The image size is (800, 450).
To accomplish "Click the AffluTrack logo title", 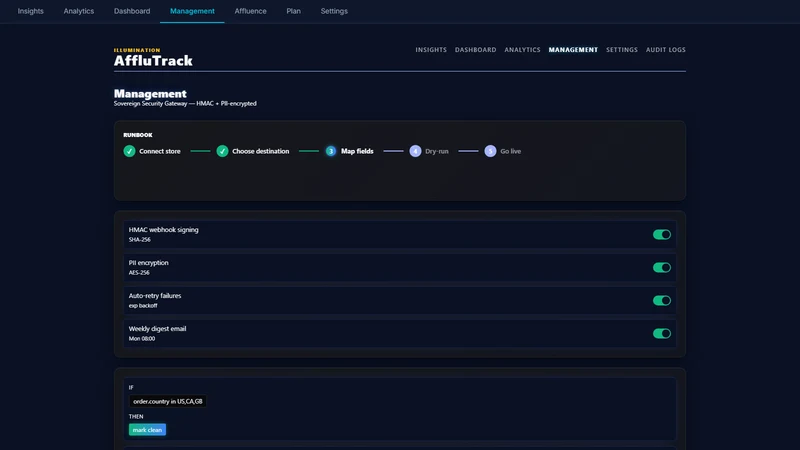I will point(153,61).
